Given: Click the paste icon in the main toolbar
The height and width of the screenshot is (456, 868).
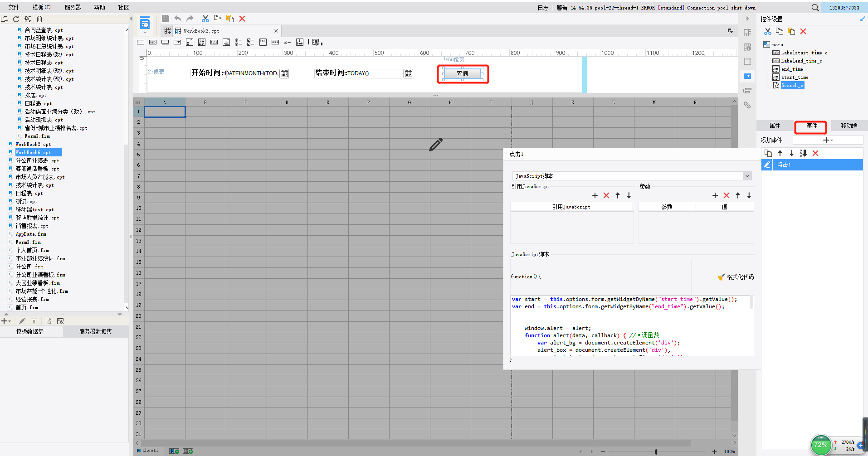Looking at the screenshot, I should click(230, 19).
